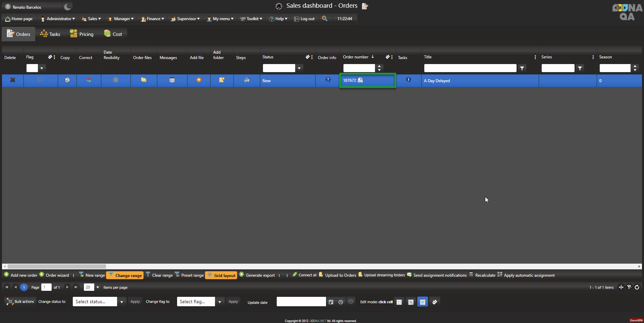644x323 pixels.
Task: Open the Steps icon in the order row
Action: click(x=247, y=80)
